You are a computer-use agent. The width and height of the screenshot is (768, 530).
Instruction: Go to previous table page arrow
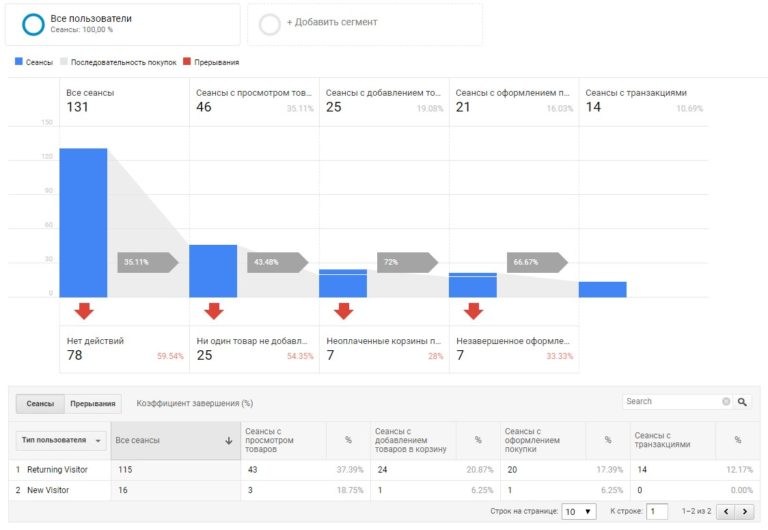pos(727,511)
